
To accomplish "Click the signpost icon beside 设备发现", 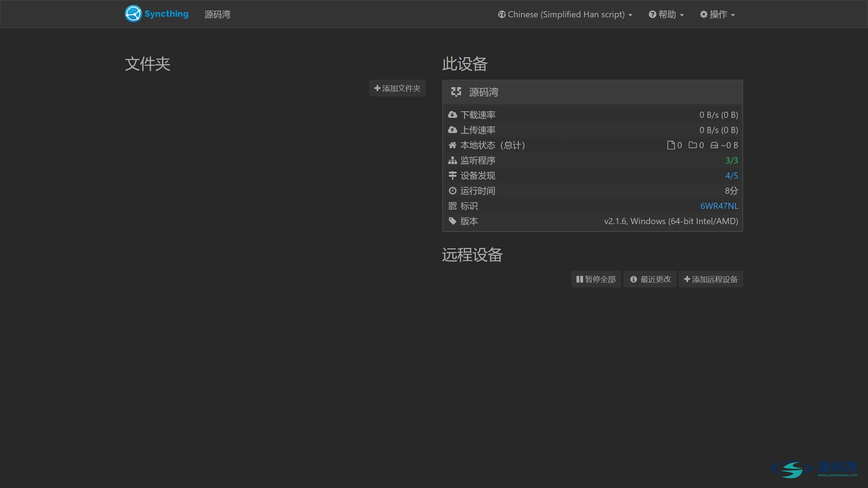I will tap(452, 176).
